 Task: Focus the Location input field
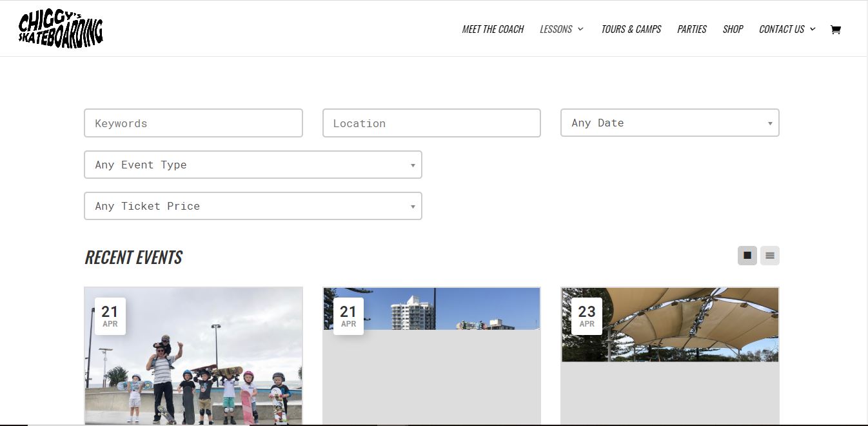431,123
